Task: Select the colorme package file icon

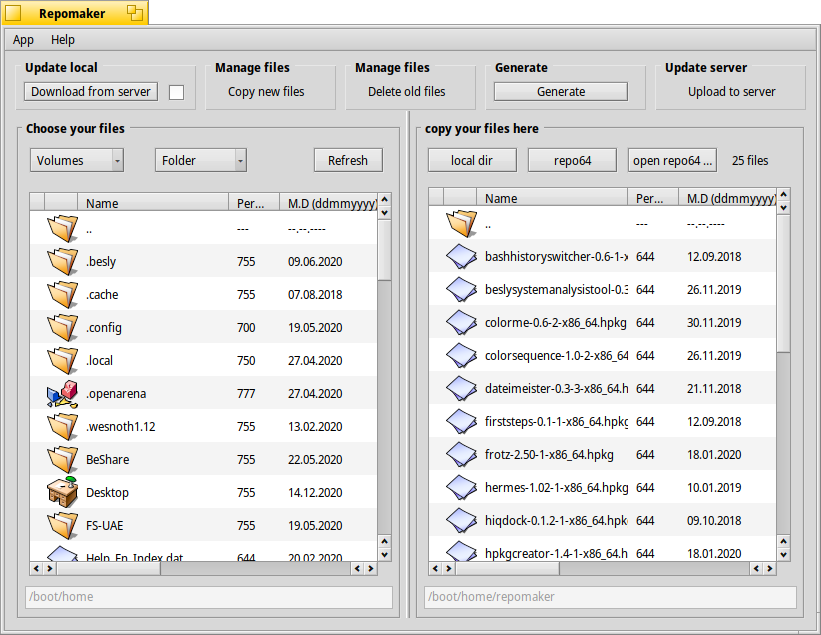Action: point(460,322)
